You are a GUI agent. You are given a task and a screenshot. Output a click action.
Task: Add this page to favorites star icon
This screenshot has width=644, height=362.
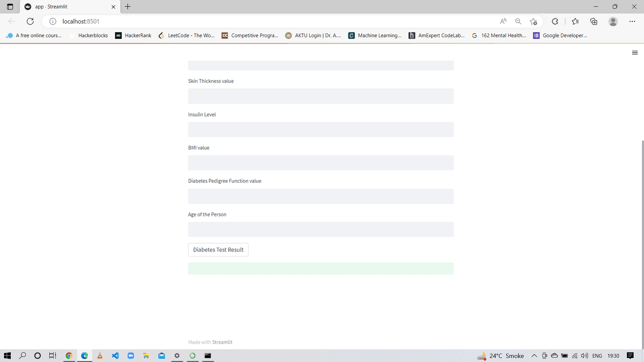pos(533,21)
